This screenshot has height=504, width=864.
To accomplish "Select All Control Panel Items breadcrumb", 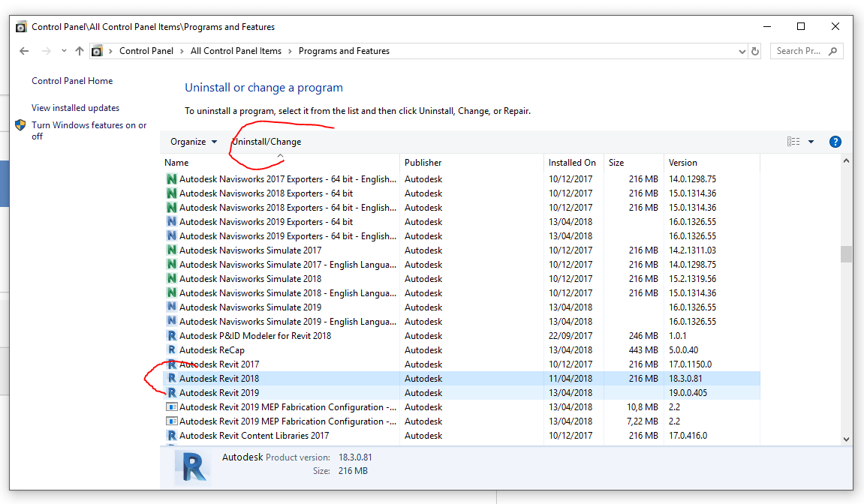I will click(236, 51).
